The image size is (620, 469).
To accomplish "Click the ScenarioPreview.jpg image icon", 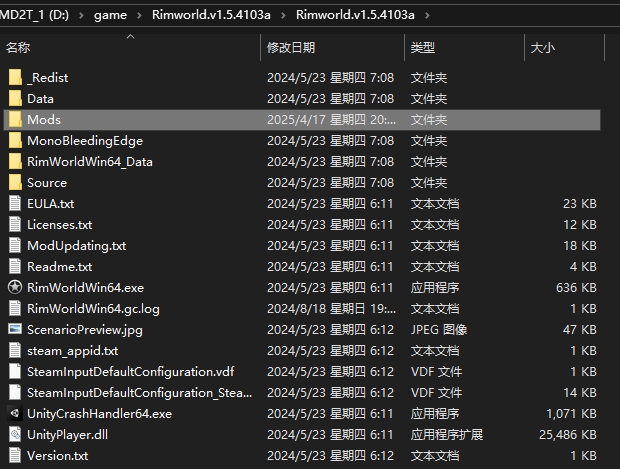I will pos(15,329).
